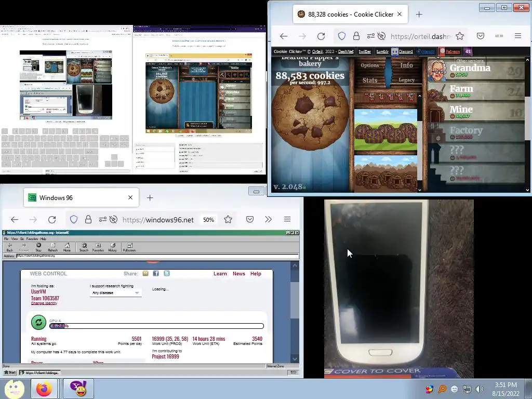Viewport: 532px width, 399px height.
Task: Click Search in the InternetE toolbar
Action: tap(84, 247)
